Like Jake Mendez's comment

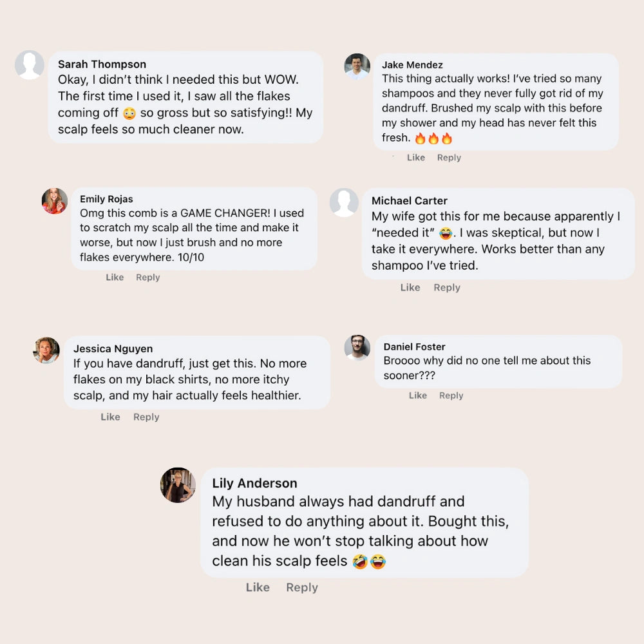(416, 158)
